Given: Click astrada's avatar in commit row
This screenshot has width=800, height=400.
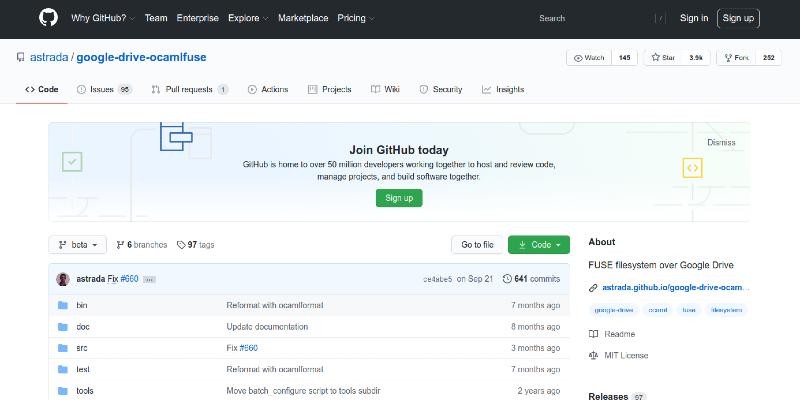Looking at the screenshot, I should click(x=63, y=279).
